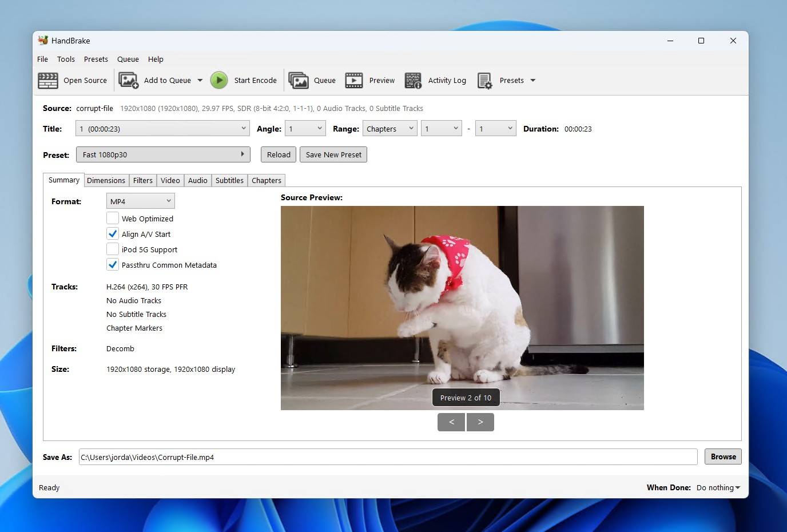Switch to the Filters tab
The height and width of the screenshot is (532, 787).
[143, 180]
